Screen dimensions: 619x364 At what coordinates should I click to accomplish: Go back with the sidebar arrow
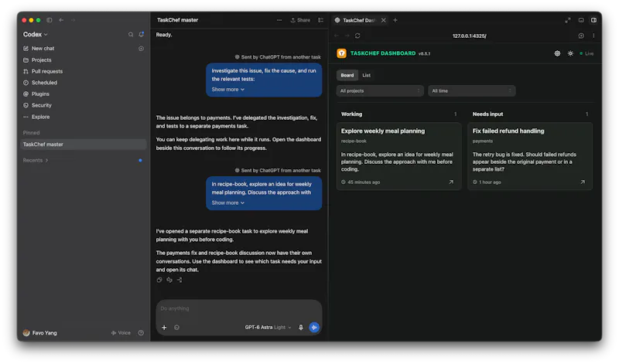61,20
